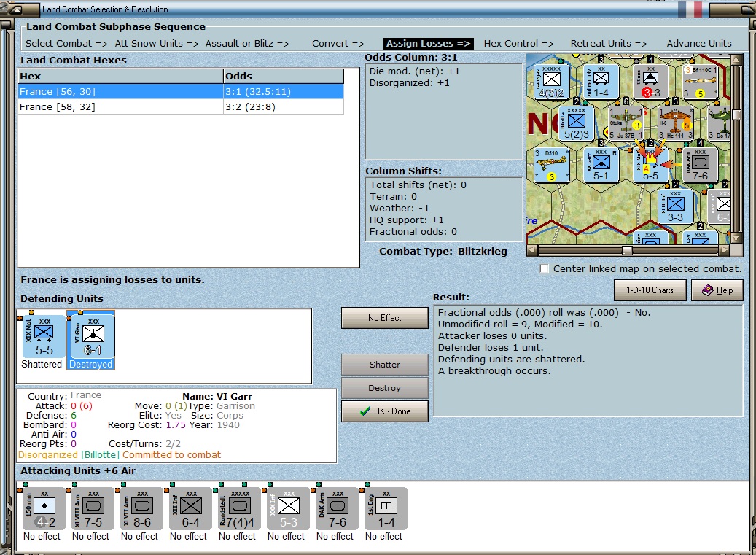Click the No Effect button
Image resolution: width=756 pixels, height=555 pixels.
pos(385,318)
